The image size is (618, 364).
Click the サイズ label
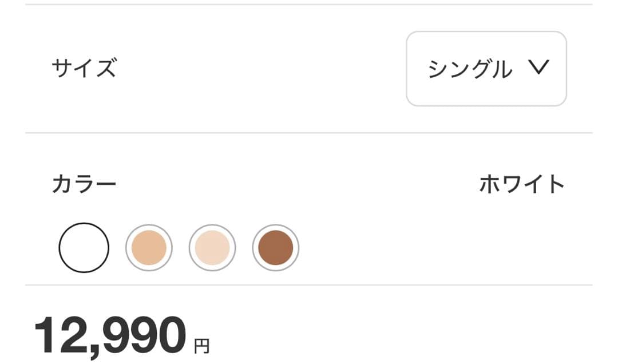(x=84, y=69)
